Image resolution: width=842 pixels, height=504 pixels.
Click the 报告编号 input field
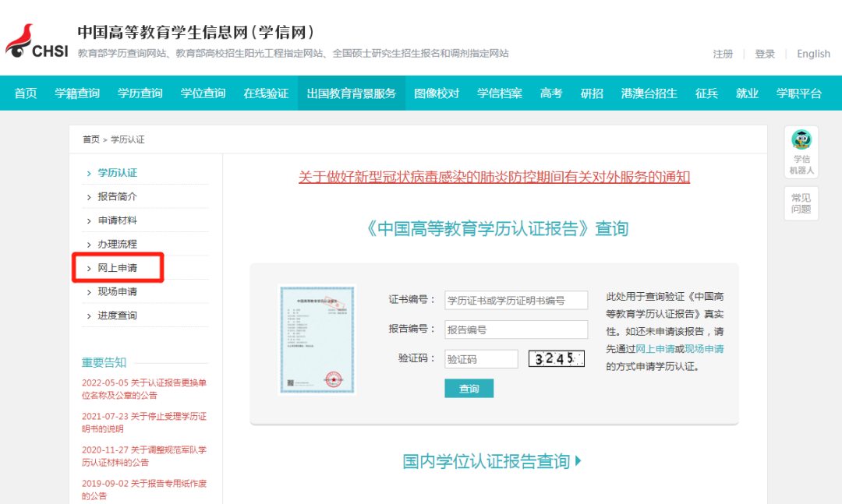point(516,330)
